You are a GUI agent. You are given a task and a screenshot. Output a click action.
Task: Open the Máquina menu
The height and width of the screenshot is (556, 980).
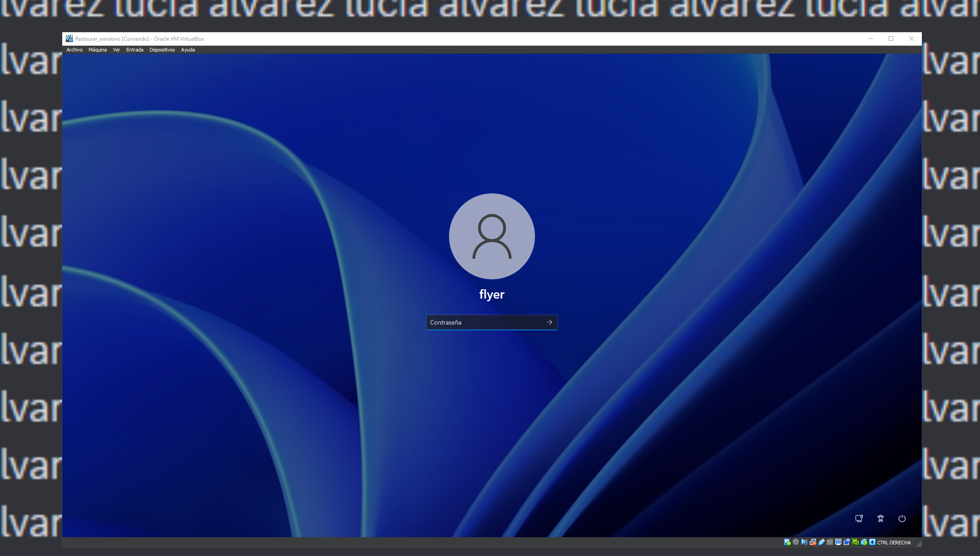point(98,50)
